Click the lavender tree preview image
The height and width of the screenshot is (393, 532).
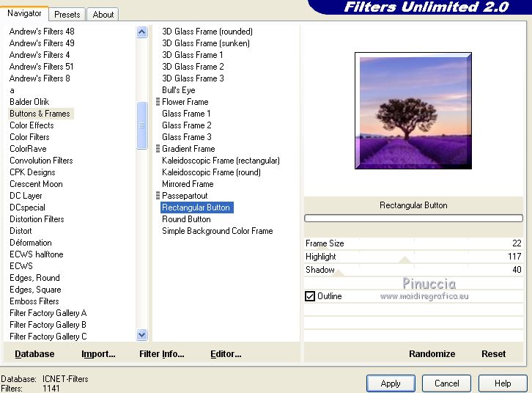click(x=413, y=111)
